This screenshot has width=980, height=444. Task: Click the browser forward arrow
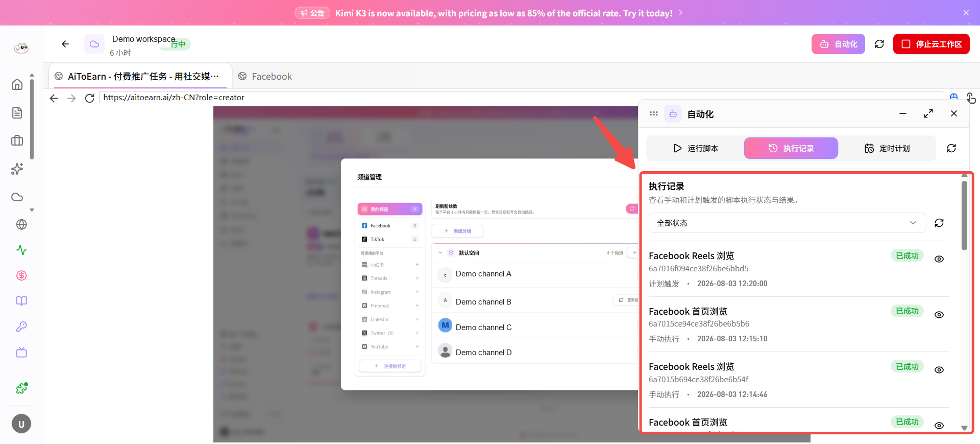(72, 98)
